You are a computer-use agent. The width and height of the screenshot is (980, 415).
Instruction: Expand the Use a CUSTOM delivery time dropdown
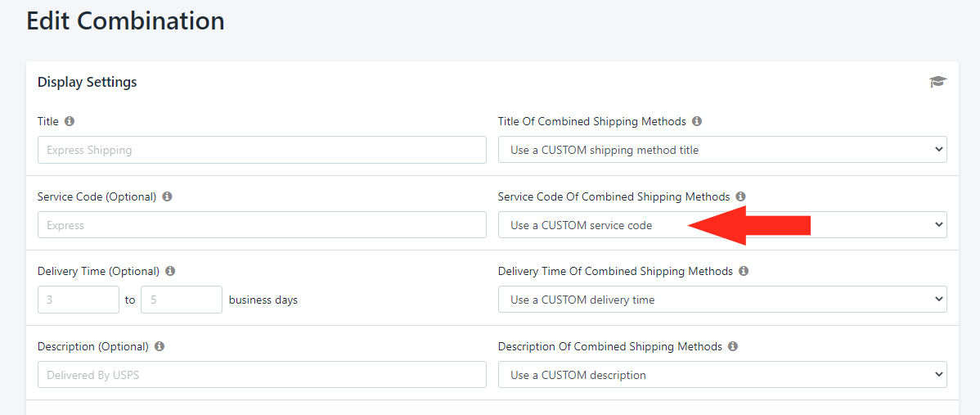pyautogui.click(x=722, y=300)
